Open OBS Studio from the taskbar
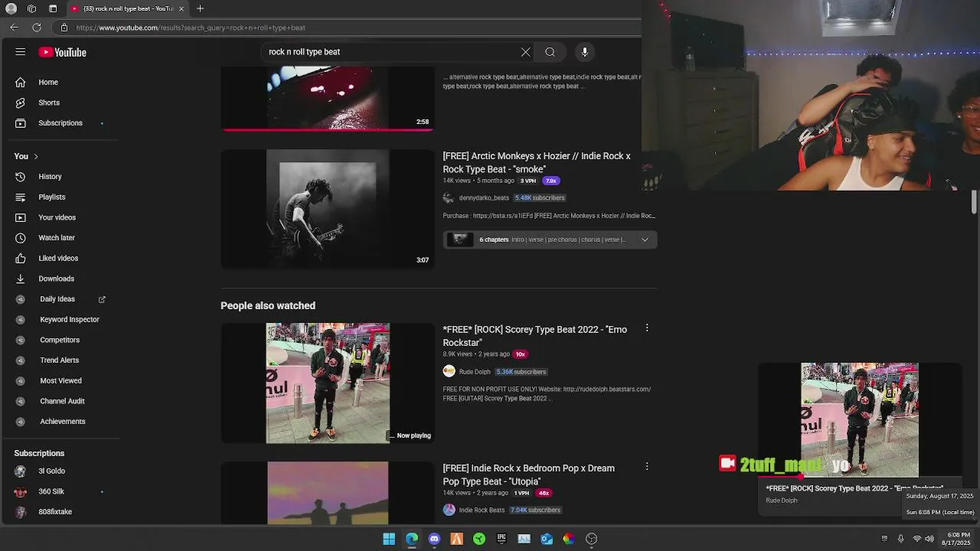The width and height of the screenshot is (980, 551). 591,539
